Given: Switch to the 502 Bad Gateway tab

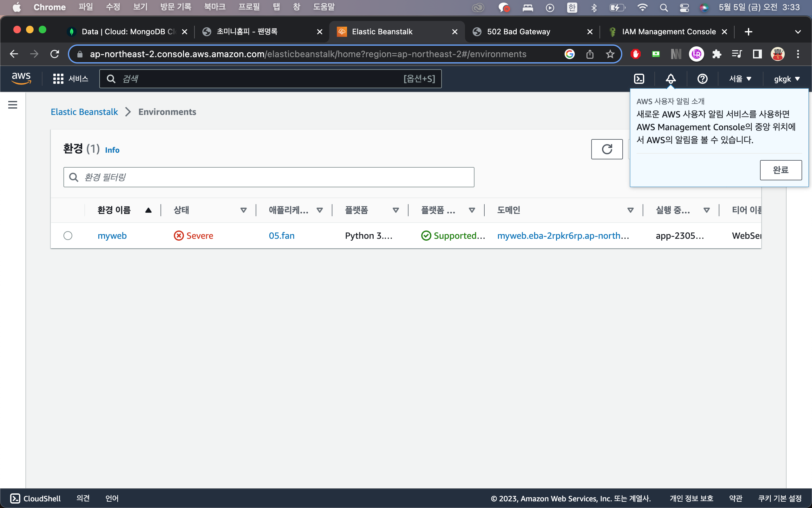Looking at the screenshot, I should 532,31.
